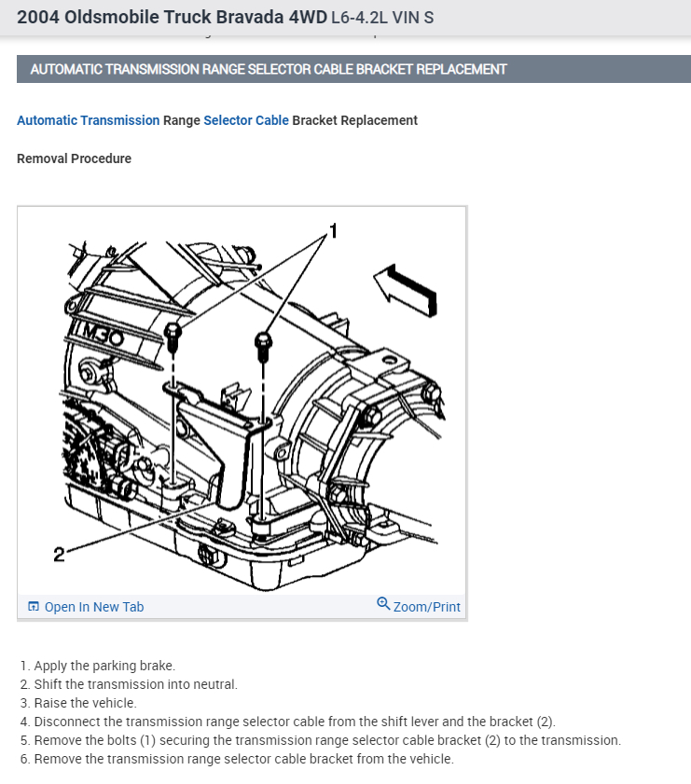Image resolution: width=691 pixels, height=784 pixels.
Task: Click the gray section header 'AUTOMATIC TRANSMISSION RANGE SELECTOR CABLE BRACKET REPLACEMENT'
Action: coord(354,69)
